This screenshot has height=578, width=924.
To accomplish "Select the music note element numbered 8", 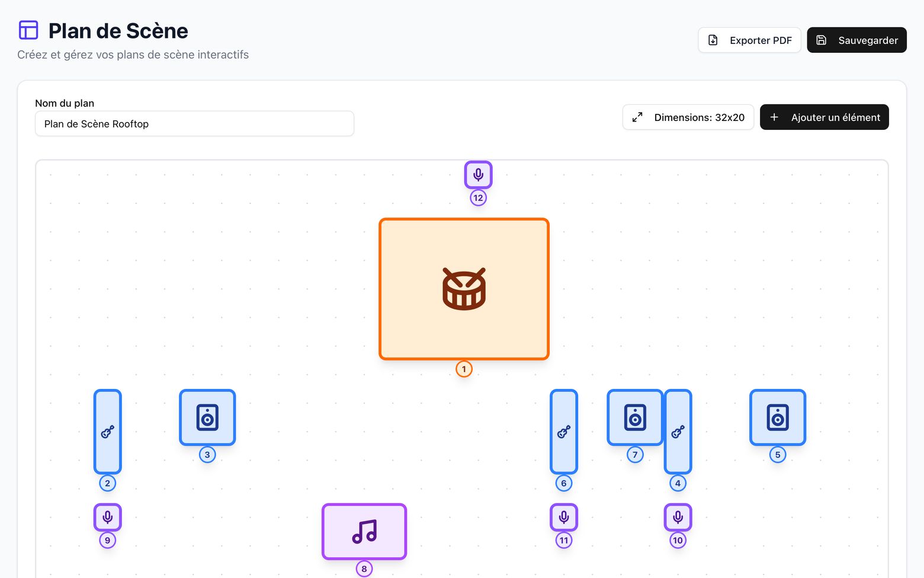I will point(364,532).
